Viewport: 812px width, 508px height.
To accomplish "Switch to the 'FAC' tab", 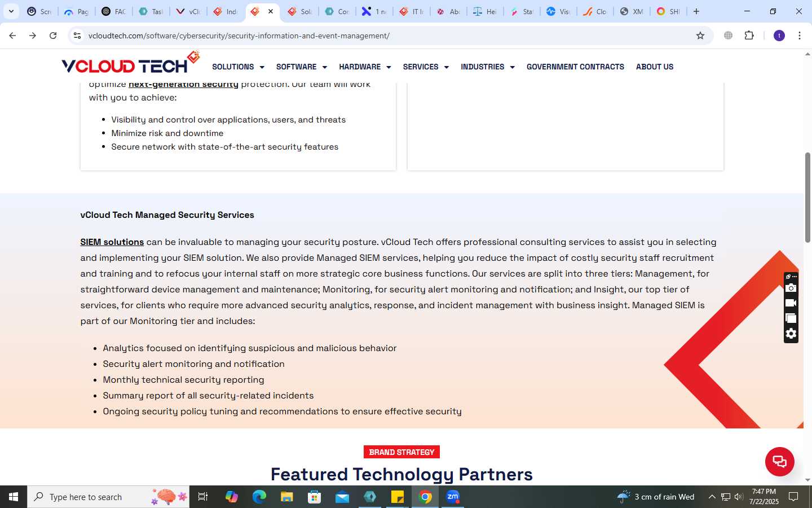I will 114,11.
